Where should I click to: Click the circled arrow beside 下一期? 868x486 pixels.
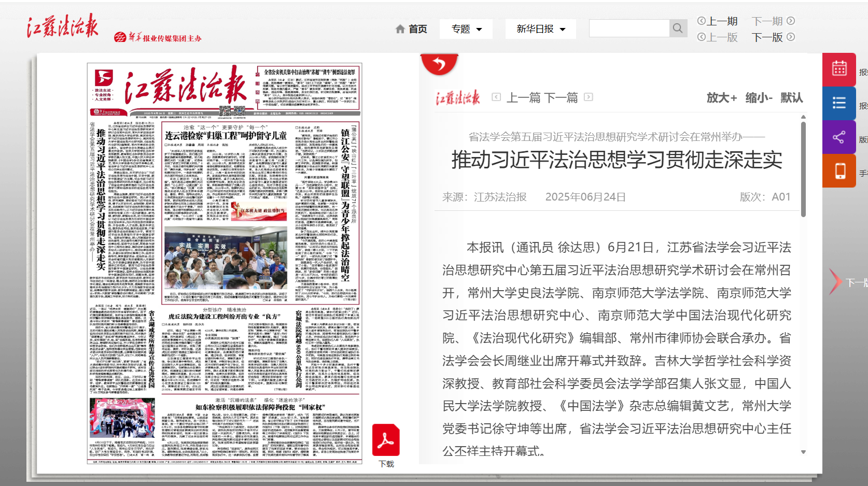coord(791,21)
